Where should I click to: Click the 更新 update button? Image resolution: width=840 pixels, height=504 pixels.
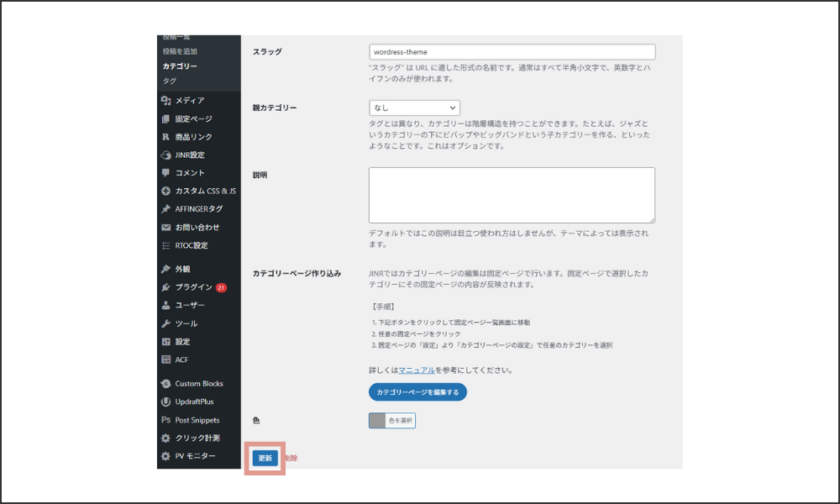pos(265,458)
